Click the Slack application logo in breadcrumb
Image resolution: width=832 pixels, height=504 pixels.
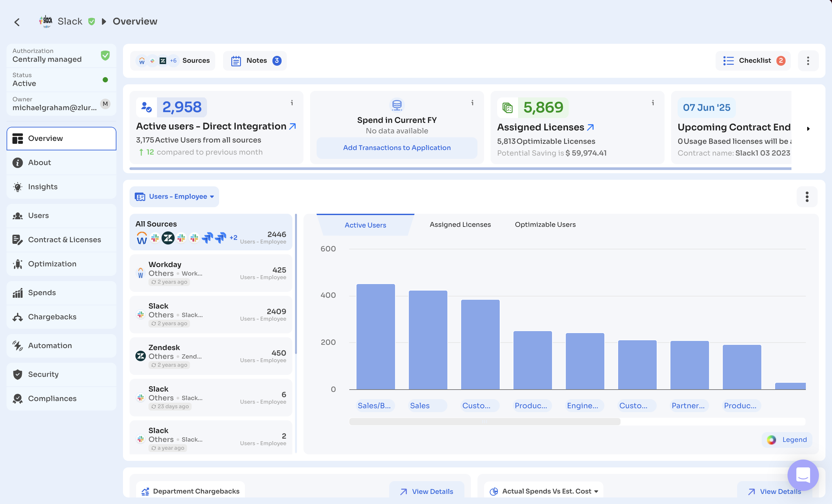[45, 21]
